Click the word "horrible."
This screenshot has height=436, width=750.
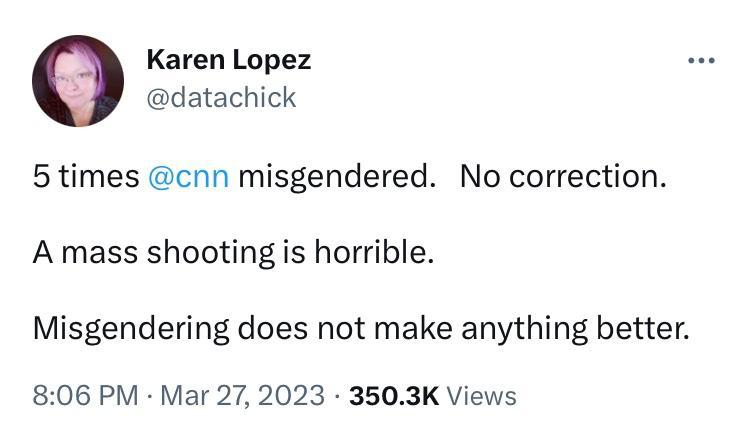pos(381,252)
